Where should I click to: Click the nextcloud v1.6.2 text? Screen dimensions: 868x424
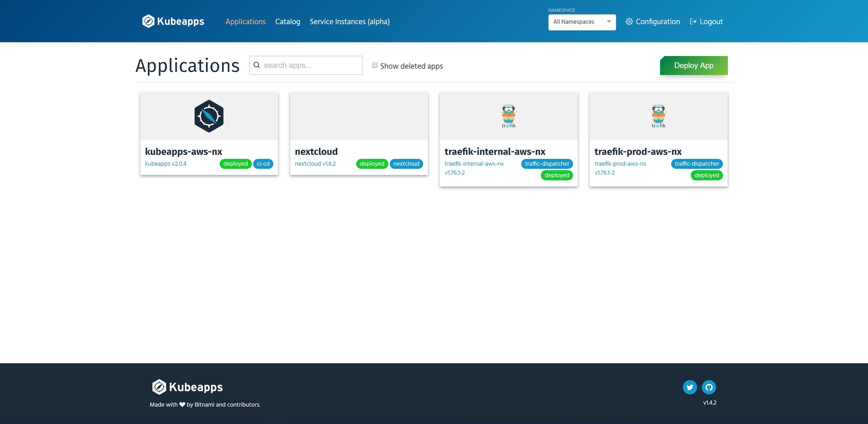point(315,163)
